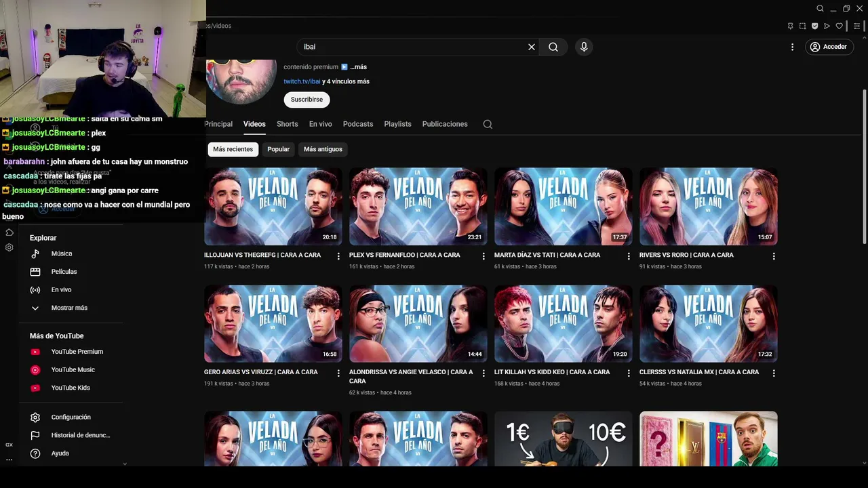The image size is (868, 488).
Task: Open the browser shield privacy protection icon
Action: coord(814,26)
